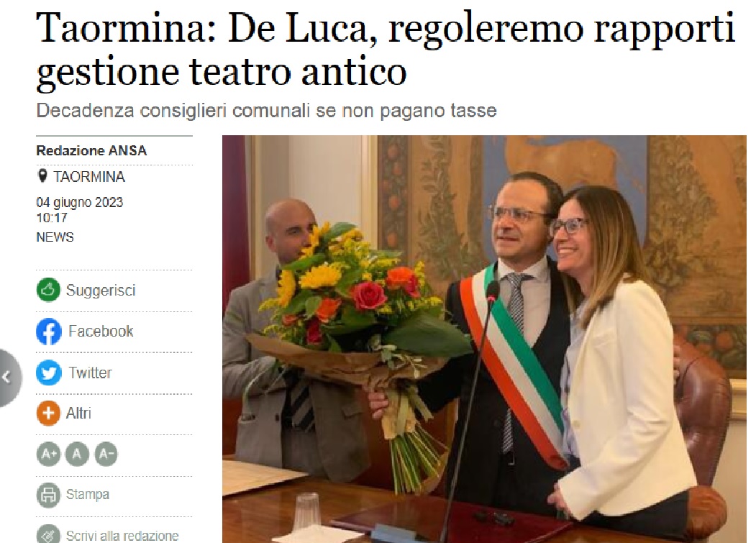Viewport: 756px width, 543px height.
Task: Click the Twitter text label
Action: (x=90, y=373)
